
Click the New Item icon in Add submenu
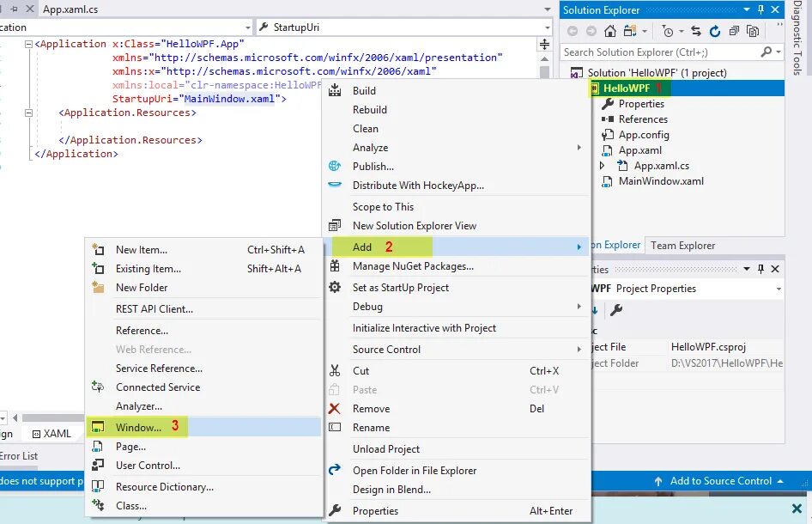[x=98, y=249]
